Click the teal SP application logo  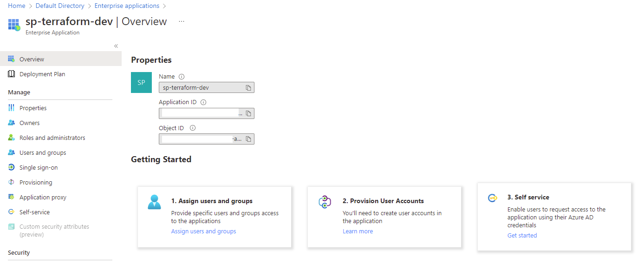[x=141, y=82]
